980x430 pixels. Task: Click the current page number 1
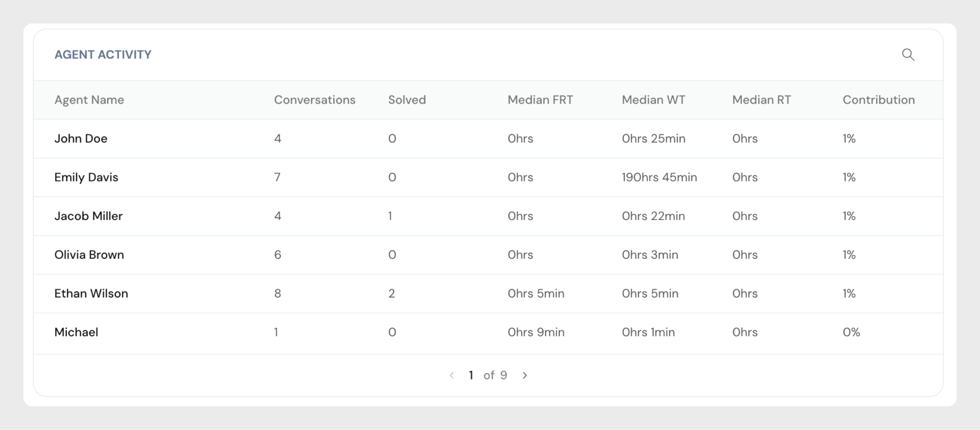[471, 375]
